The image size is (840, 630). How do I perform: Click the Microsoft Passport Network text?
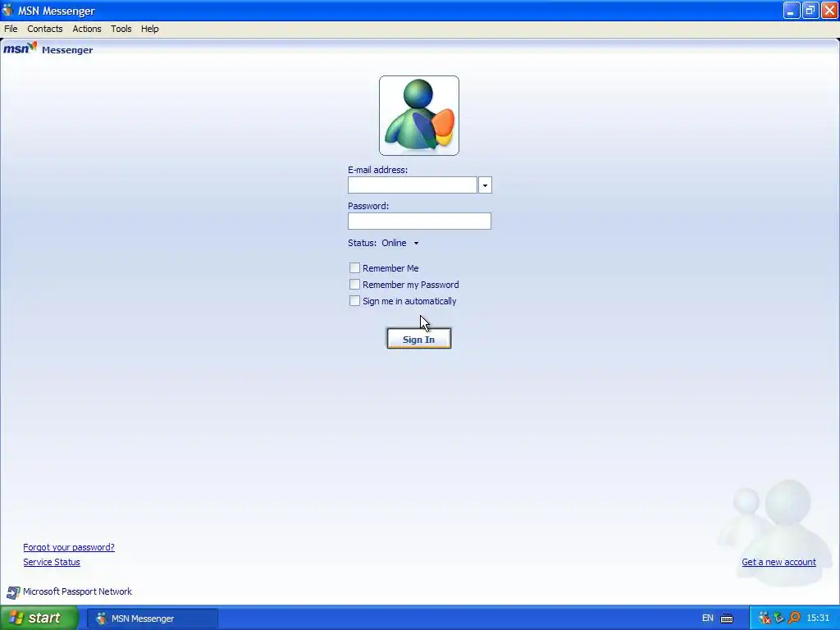point(77,591)
